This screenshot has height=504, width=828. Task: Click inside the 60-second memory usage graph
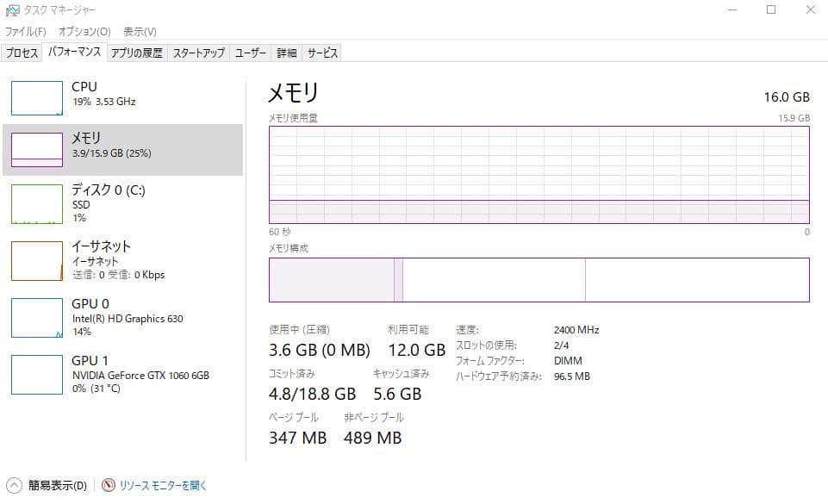(x=539, y=172)
